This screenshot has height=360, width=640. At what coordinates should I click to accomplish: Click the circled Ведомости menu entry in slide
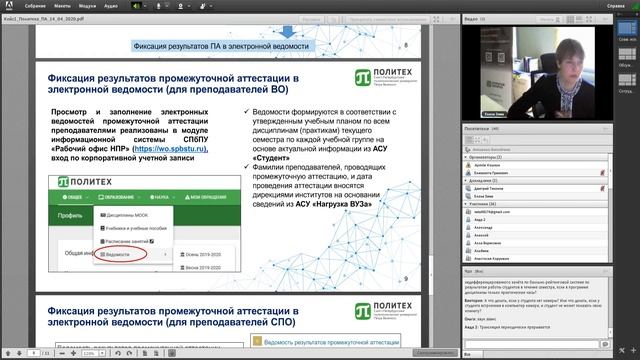click(x=121, y=254)
